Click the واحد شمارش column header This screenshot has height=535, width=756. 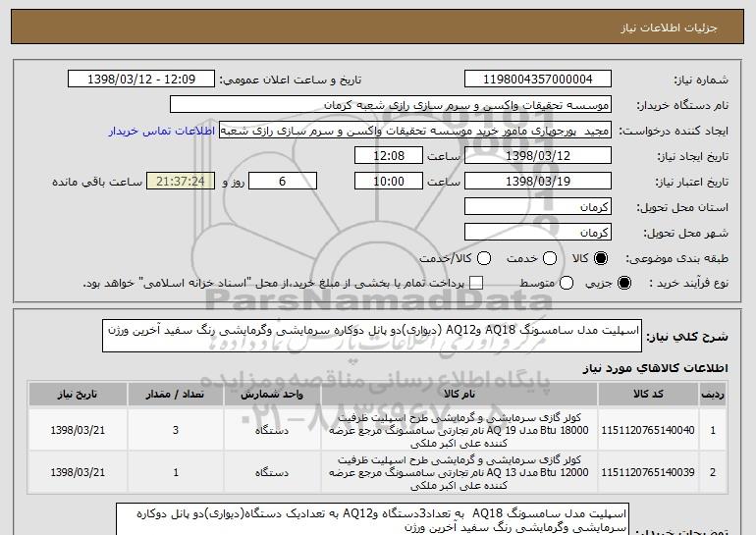(x=272, y=395)
